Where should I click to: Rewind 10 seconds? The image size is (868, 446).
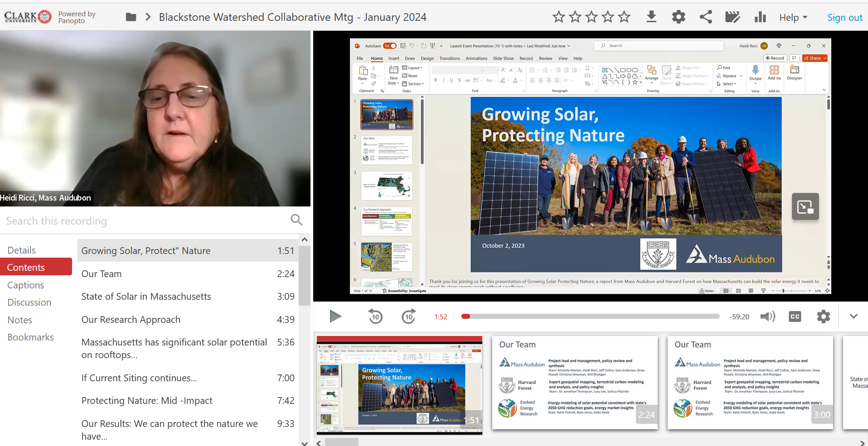pyautogui.click(x=375, y=317)
